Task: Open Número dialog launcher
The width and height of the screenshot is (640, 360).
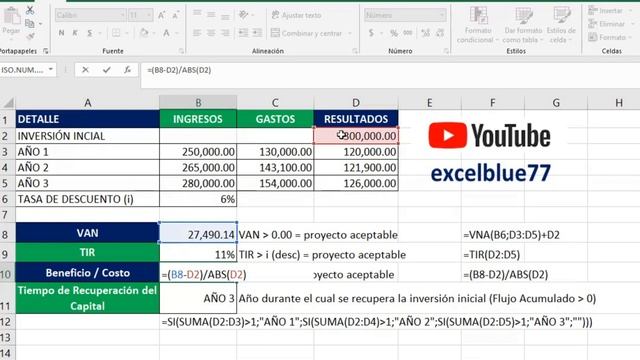Action: (x=446, y=51)
